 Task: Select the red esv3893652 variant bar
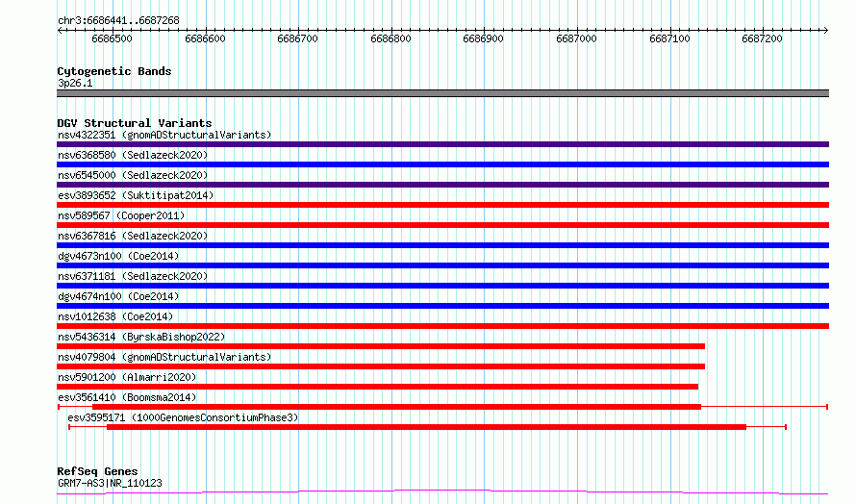coord(442,205)
